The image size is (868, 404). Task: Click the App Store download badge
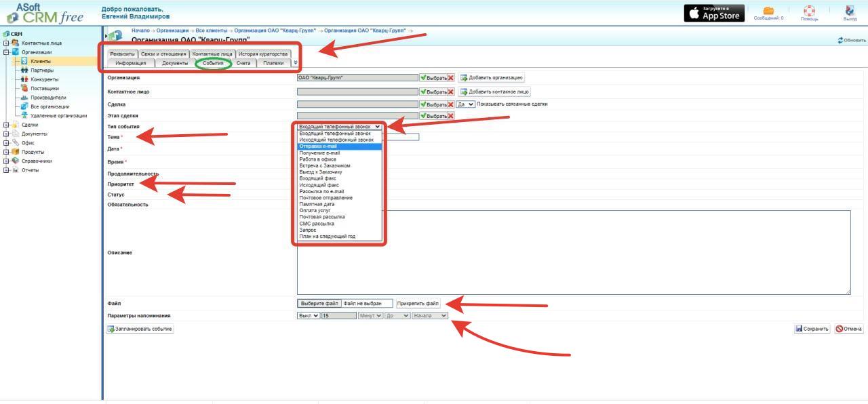(714, 13)
